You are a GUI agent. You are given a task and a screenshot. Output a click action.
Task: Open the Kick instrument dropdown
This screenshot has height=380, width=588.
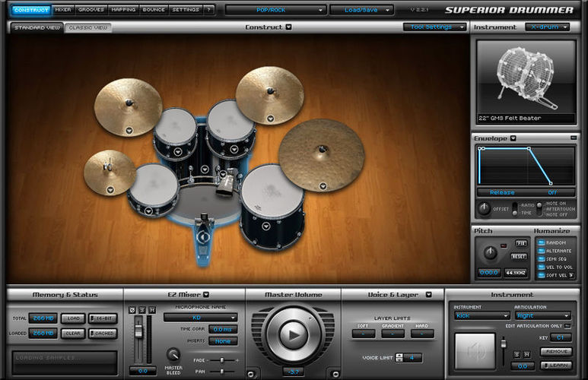pyautogui.click(x=482, y=315)
